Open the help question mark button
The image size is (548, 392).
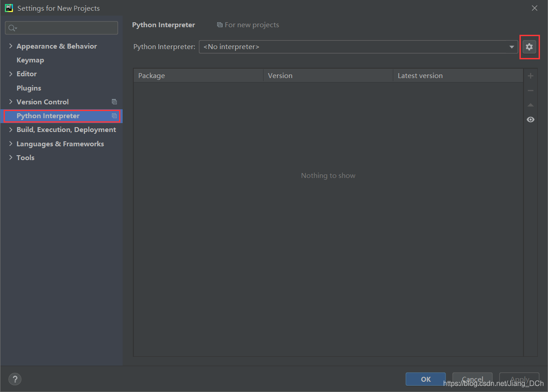point(15,379)
